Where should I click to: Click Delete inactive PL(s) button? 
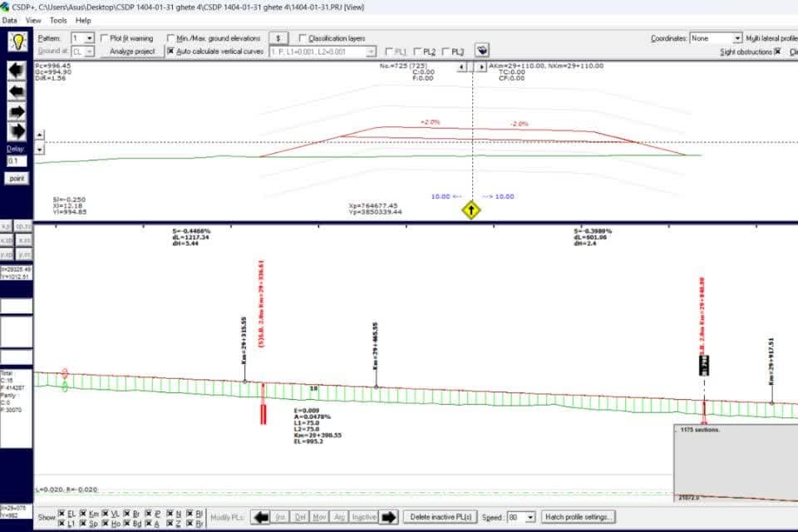point(441,517)
